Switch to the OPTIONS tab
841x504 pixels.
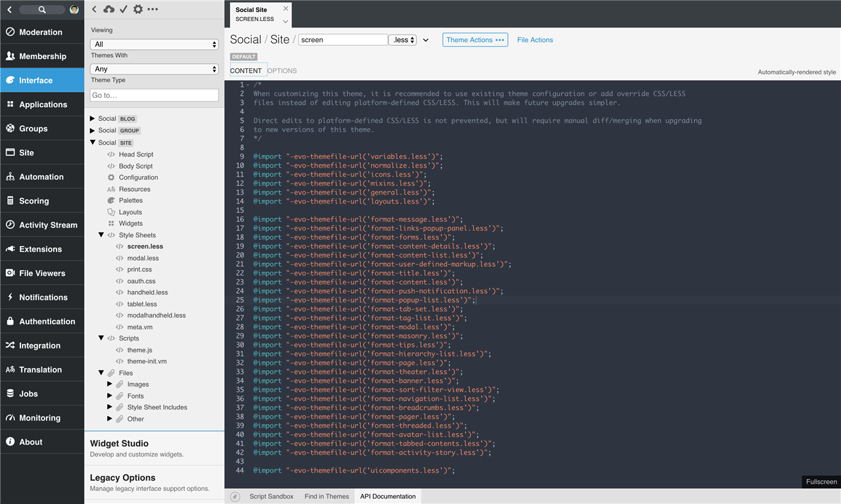[x=282, y=70]
